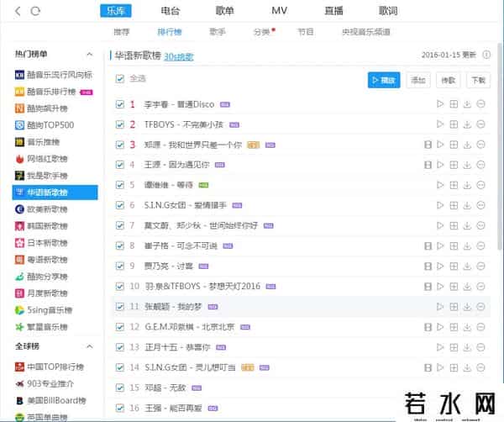Add 张靓颖 我的梦 to playlist

point(454,307)
